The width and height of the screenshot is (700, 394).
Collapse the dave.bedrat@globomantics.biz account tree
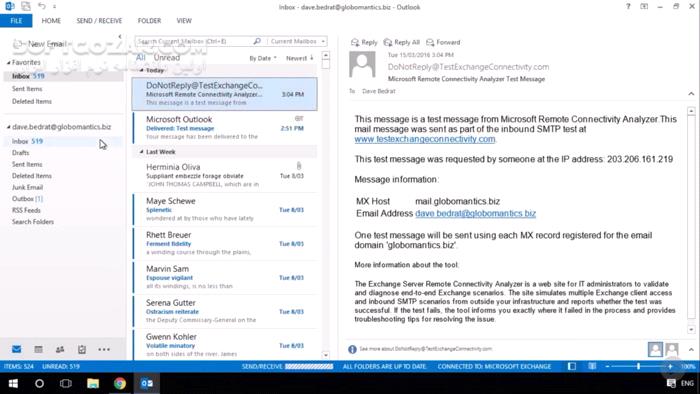(8, 127)
